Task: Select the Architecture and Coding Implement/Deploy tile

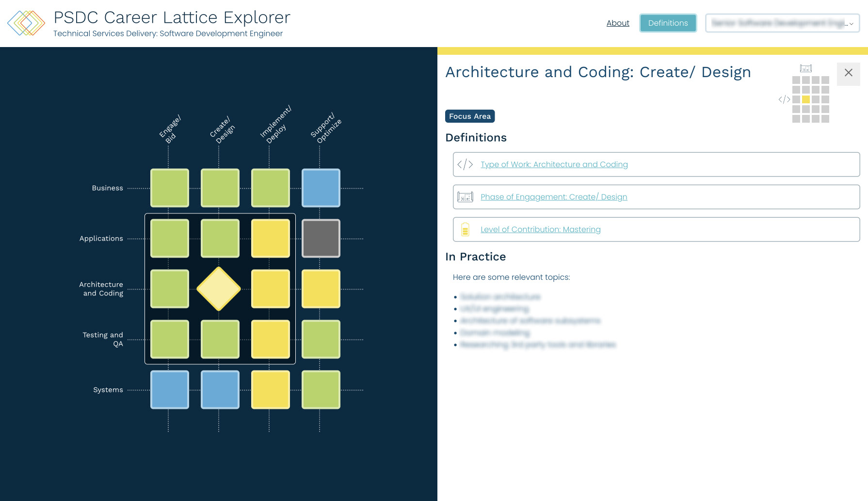Action: 271,289
